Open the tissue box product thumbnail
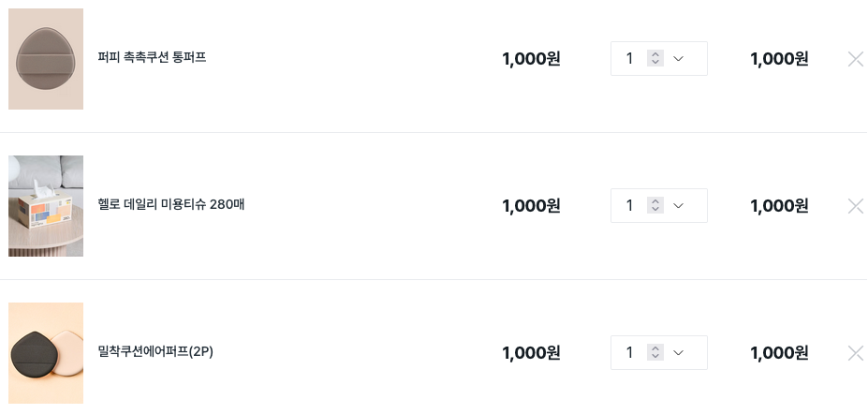Viewport: 868px width, 414px height. [46, 206]
